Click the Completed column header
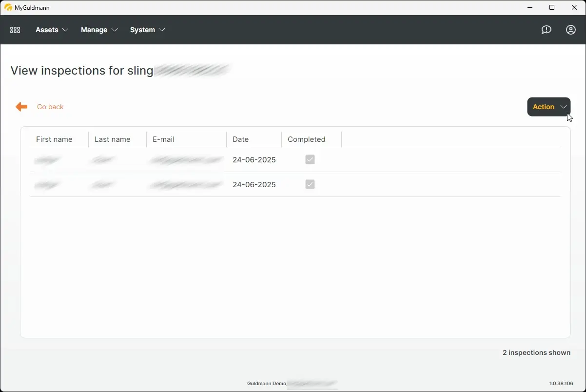The height and width of the screenshot is (392, 586). tap(307, 139)
